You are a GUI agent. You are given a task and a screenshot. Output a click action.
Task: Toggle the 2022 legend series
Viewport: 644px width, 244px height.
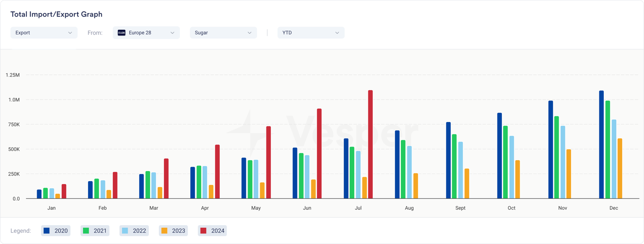pyautogui.click(x=134, y=231)
